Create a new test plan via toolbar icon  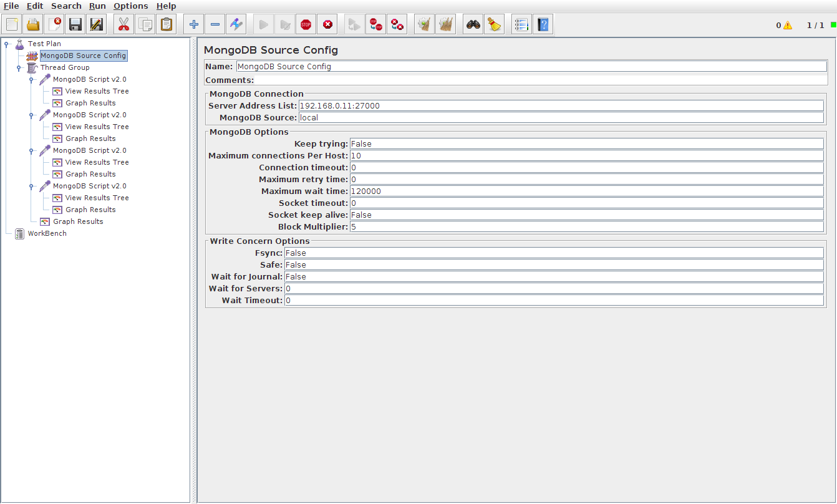(x=12, y=25)
